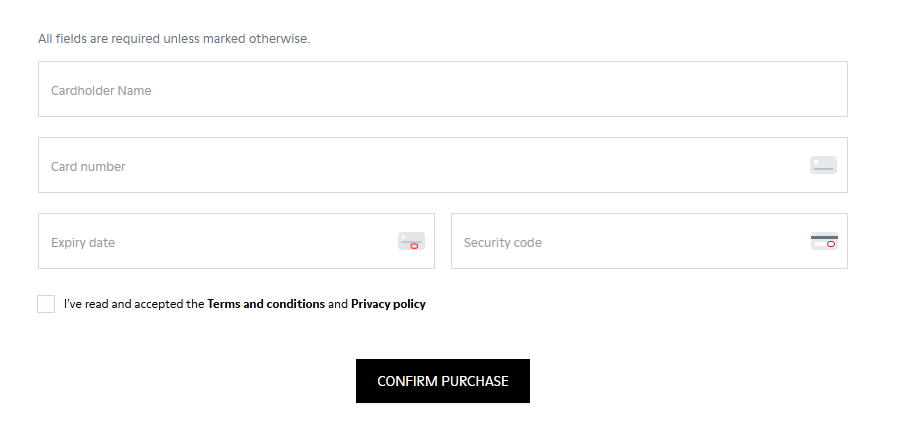This screenshot has width=897, height=423.
Task: Click the card icon in Card number field
Action: coord(823,165)
